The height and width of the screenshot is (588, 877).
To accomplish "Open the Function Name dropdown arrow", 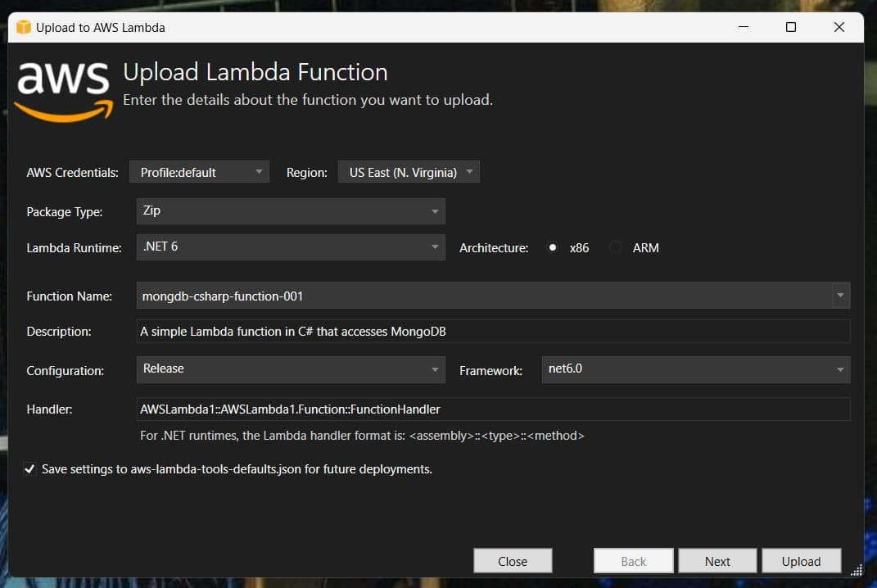I will pyautogui.click(x=840, y=296).
